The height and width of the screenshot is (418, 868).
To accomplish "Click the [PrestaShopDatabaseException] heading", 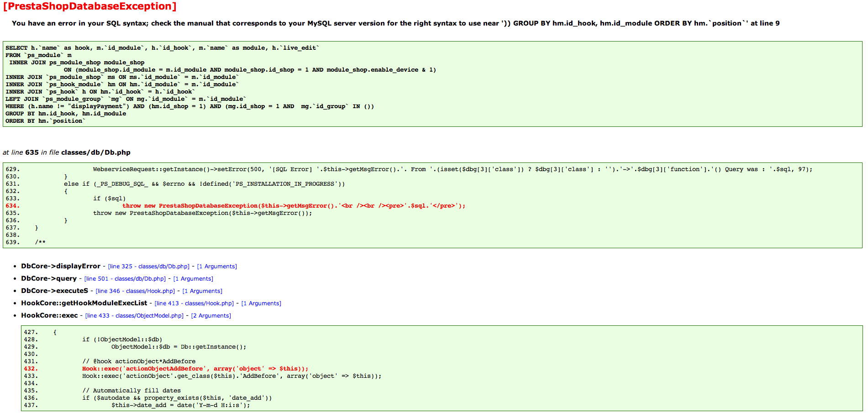I will tap(89, 6).
